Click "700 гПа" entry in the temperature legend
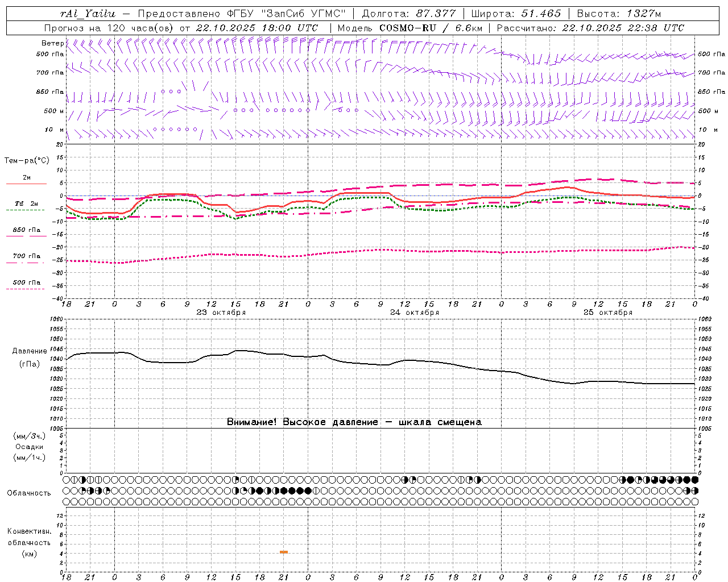This screenshot has height=582, width=728. pyautogui.click(x=27, y=256)
